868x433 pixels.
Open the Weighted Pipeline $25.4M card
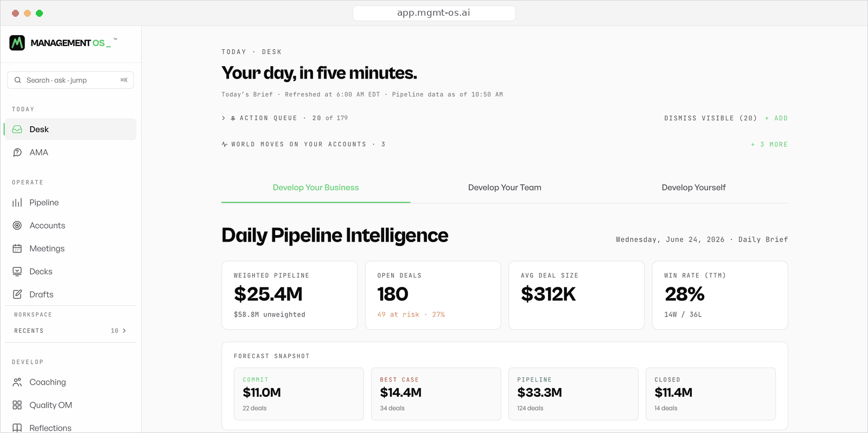click(290, 295)
